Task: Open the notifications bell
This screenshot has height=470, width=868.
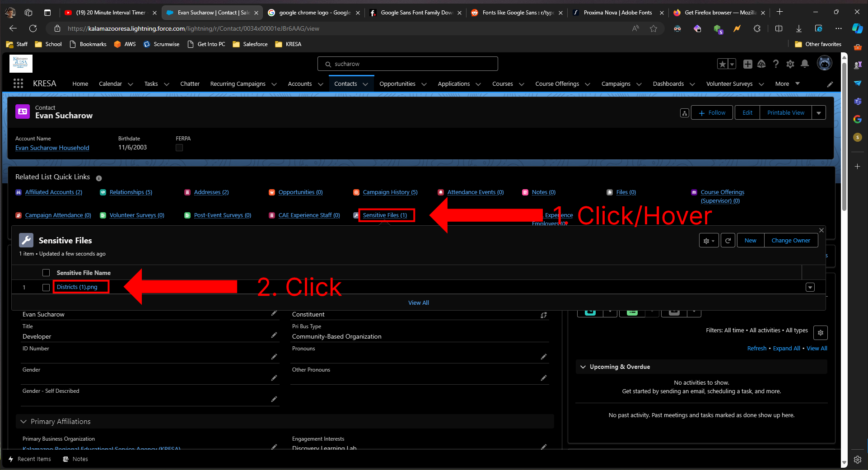Action: [805, 64]
